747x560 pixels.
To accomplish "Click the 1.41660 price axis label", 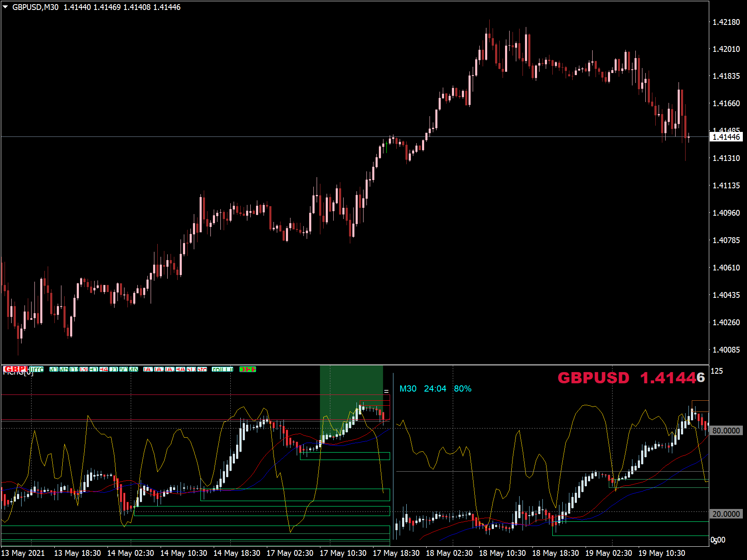I will click(726, 103).
